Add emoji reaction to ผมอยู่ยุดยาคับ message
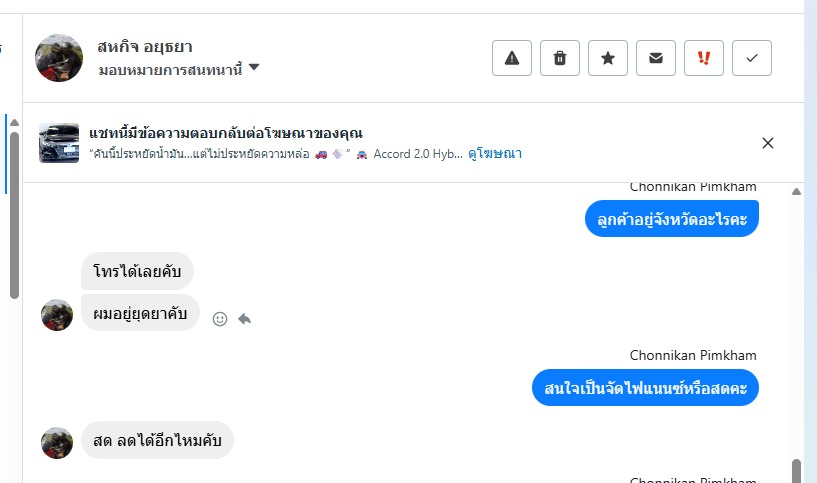The image size is (817, 483). click(220, 319)
